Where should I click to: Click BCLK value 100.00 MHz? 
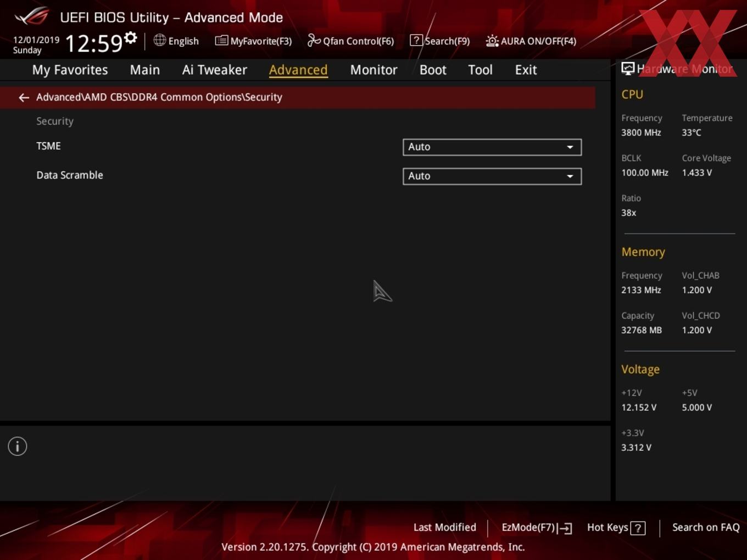tap(645, 172)
